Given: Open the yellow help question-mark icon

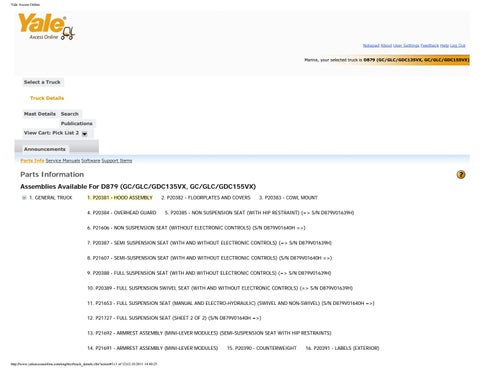Looking at the screenshot, I should tap(461, 174).
